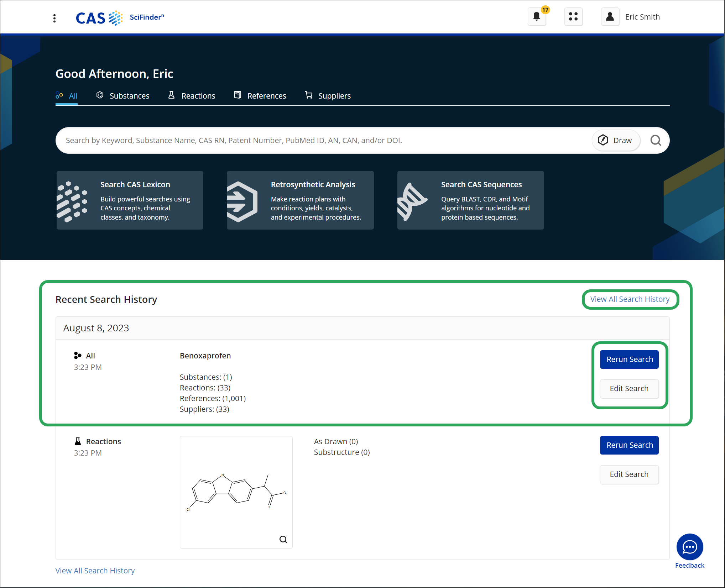
Task: Open the Search CAS Lexicon card
Action: [130, 200]
